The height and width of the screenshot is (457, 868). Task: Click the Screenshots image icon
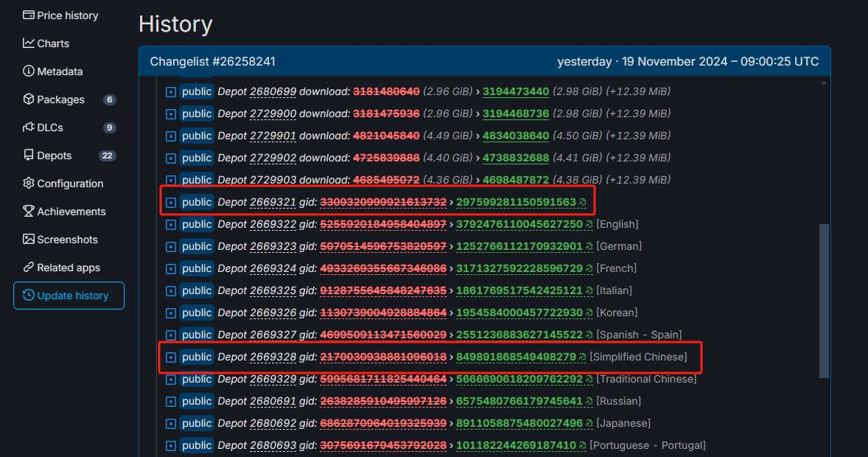tap(29, 239)
